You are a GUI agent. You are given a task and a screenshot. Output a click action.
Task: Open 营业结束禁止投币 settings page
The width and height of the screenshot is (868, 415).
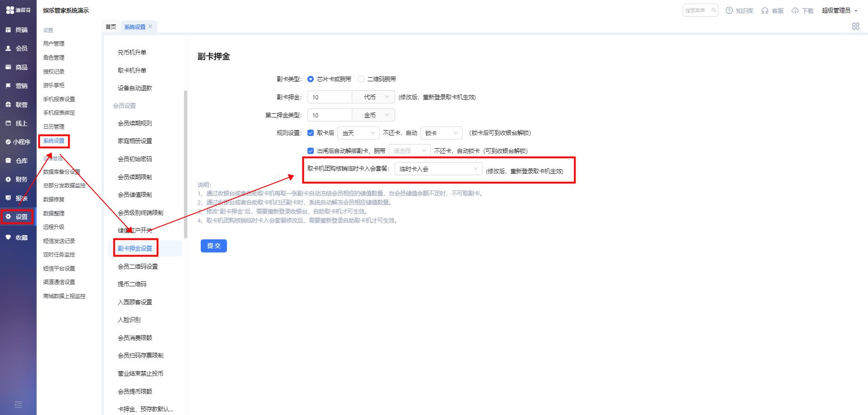[x=141, y=373]
